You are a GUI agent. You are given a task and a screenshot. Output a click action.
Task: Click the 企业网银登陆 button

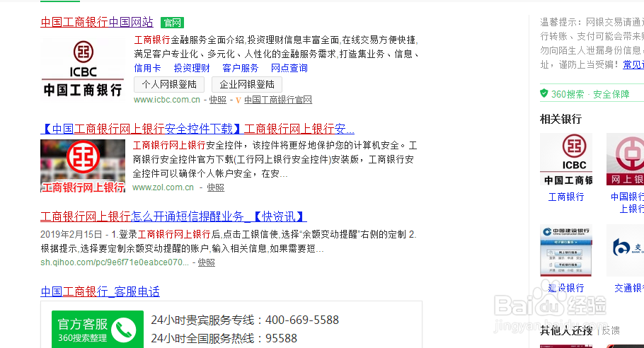247,85
